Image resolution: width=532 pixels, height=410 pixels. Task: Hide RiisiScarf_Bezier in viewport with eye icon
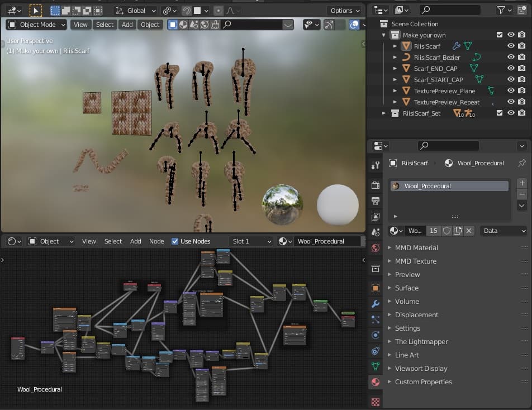(x=510, y=58)
